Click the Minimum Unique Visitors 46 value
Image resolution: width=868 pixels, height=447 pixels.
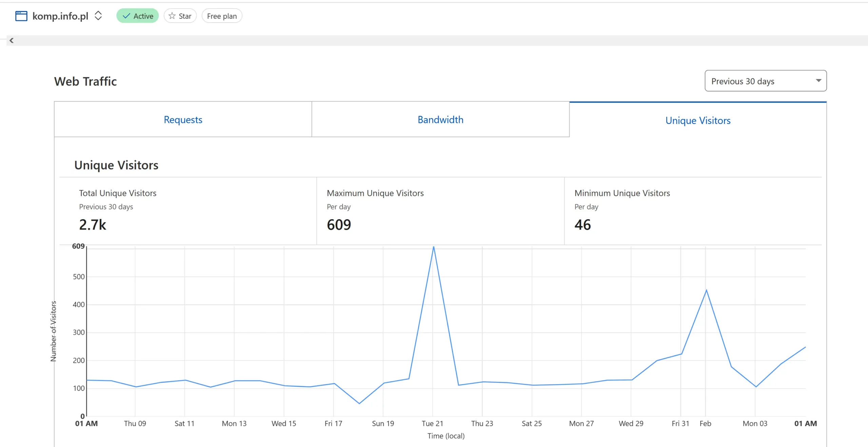[x=583, y=225]
